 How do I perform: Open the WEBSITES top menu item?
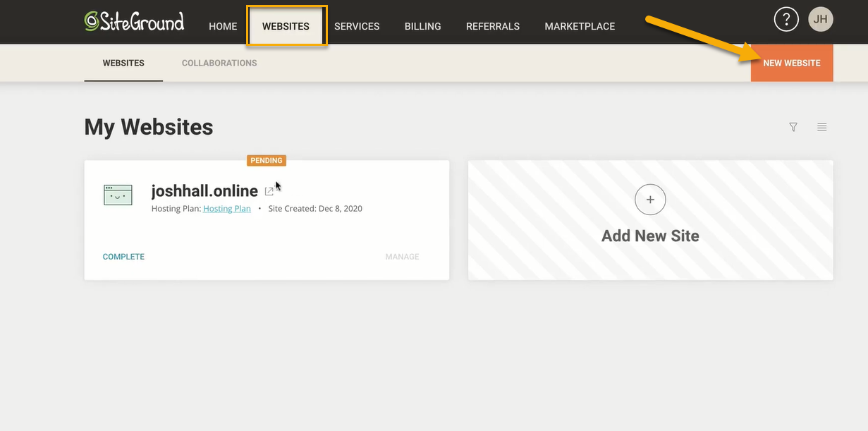[x=286, y=26]
